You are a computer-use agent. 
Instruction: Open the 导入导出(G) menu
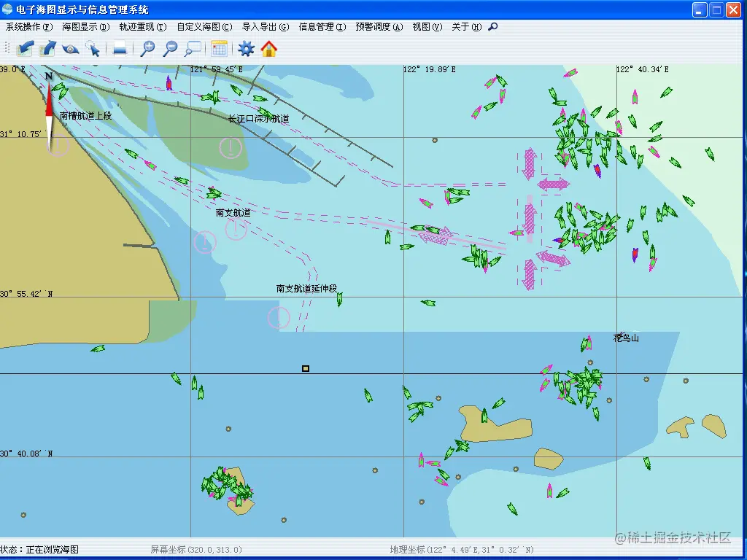pyautogui.click(x=266, y=27)
